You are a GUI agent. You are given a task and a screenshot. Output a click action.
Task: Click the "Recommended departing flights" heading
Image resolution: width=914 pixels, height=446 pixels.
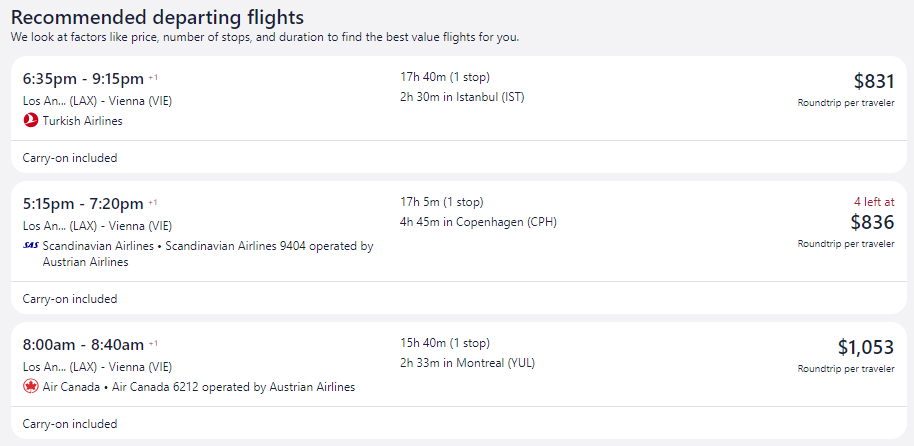[x=157, y=18]
